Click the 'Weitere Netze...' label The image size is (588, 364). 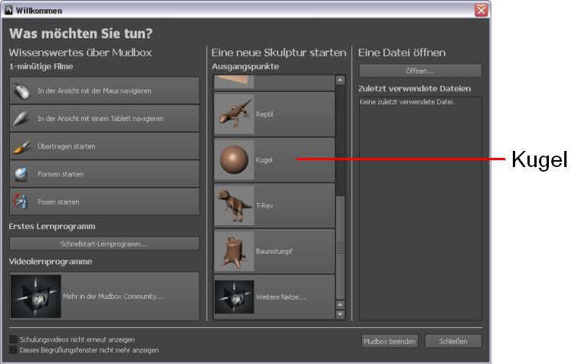coord(281,297)
